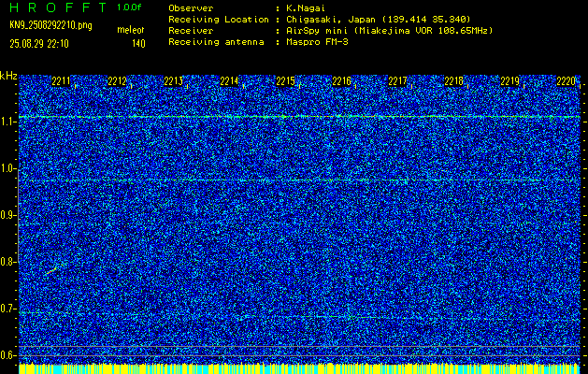Click the Observer field label
588x374 pixels.
(x=191, y=8)
